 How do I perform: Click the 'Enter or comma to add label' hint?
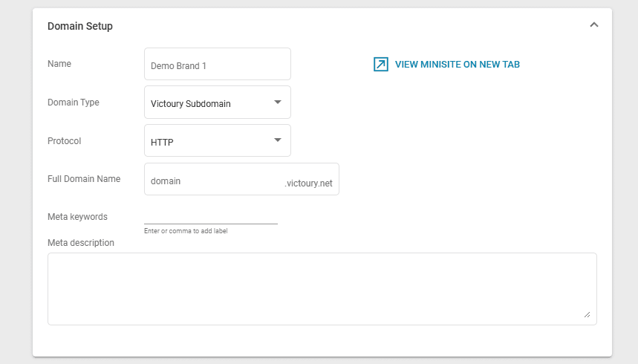[186, 231]
